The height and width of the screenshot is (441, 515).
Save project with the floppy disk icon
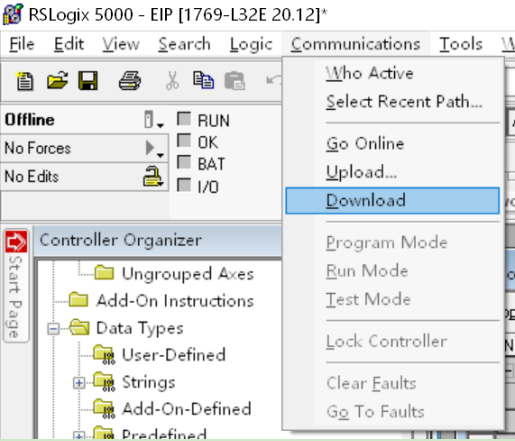[x=88, y=81]
